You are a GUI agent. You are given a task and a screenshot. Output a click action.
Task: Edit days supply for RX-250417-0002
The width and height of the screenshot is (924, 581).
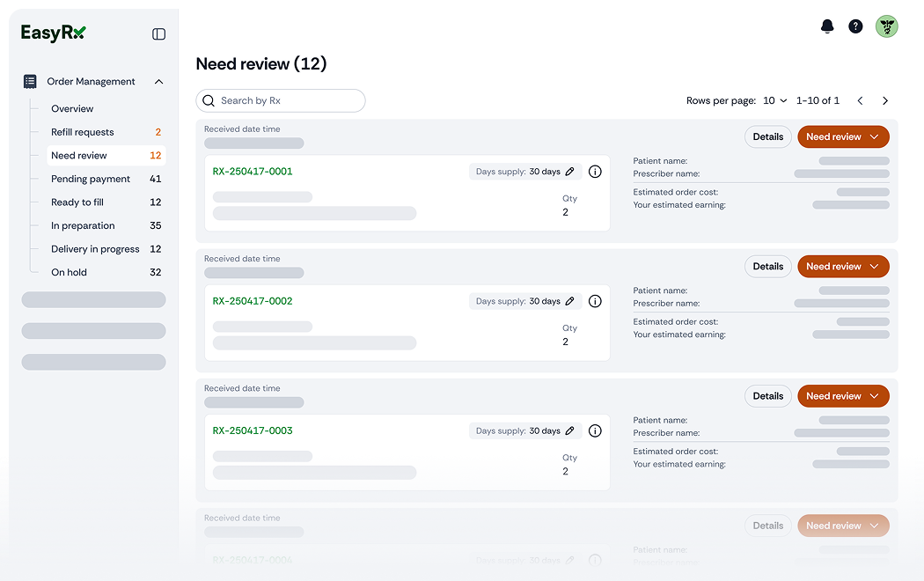[x=570, y=301]
